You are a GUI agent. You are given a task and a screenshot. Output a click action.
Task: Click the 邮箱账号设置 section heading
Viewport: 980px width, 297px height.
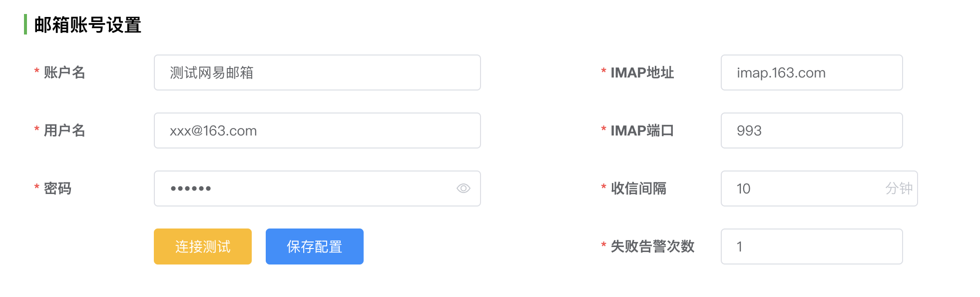coord(88,24)
